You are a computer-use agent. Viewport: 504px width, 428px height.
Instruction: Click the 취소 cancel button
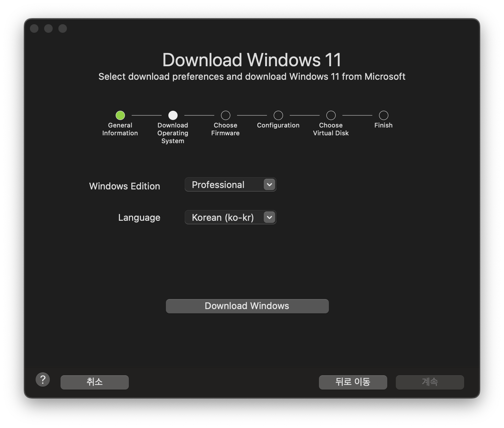(95, 382)
